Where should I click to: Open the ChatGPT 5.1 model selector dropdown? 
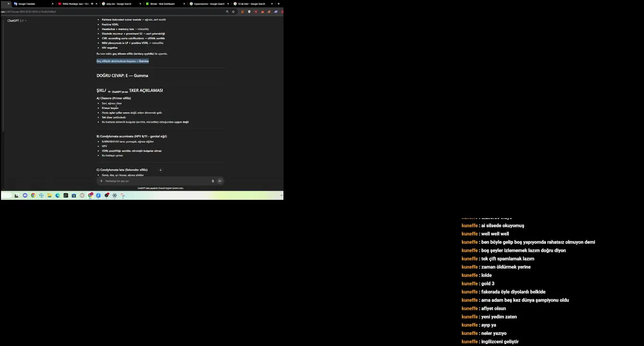point(17,21)
